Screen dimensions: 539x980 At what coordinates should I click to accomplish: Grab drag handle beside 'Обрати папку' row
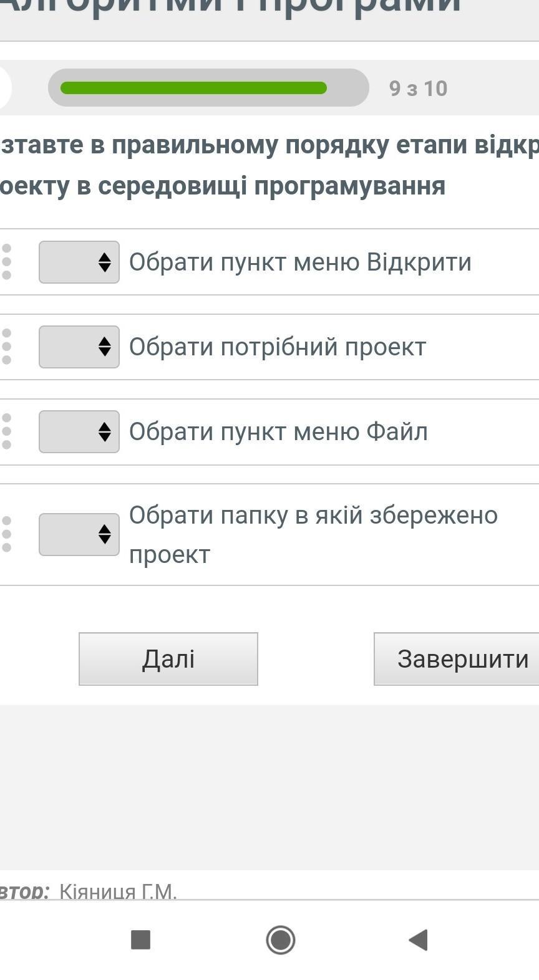pos(7,534)
